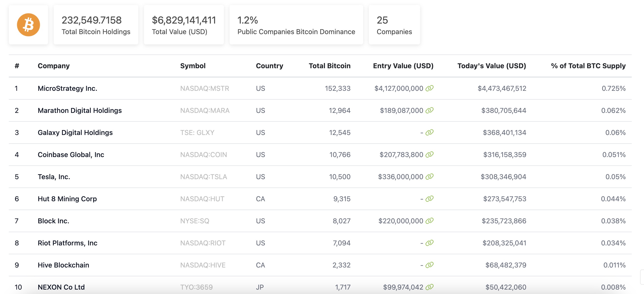Click the TYO:3659 symbol
644x294 pixels.
pyautogui.click(x=196, y=287)
